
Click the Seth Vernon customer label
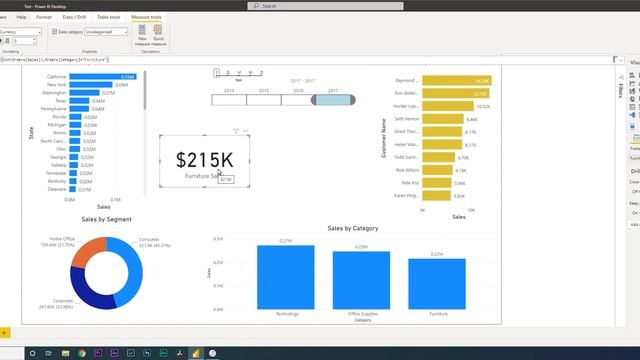[407, 119]
